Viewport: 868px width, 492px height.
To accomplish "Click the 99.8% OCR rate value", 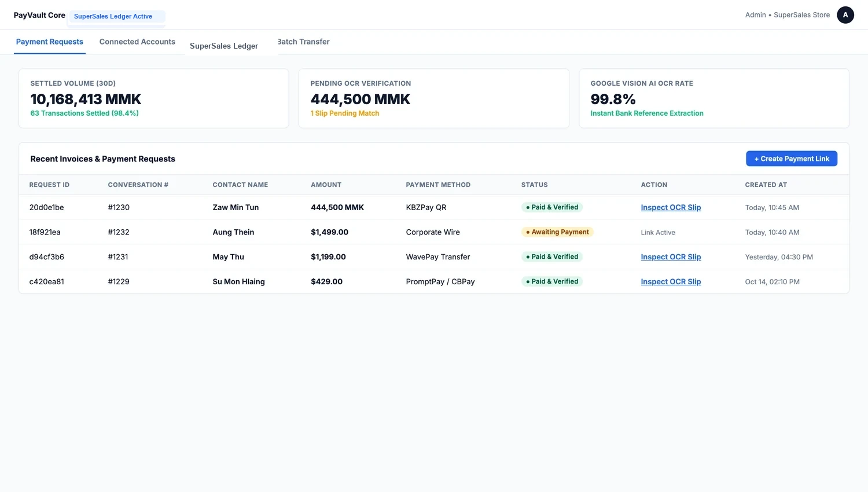I will click(613, 100).
